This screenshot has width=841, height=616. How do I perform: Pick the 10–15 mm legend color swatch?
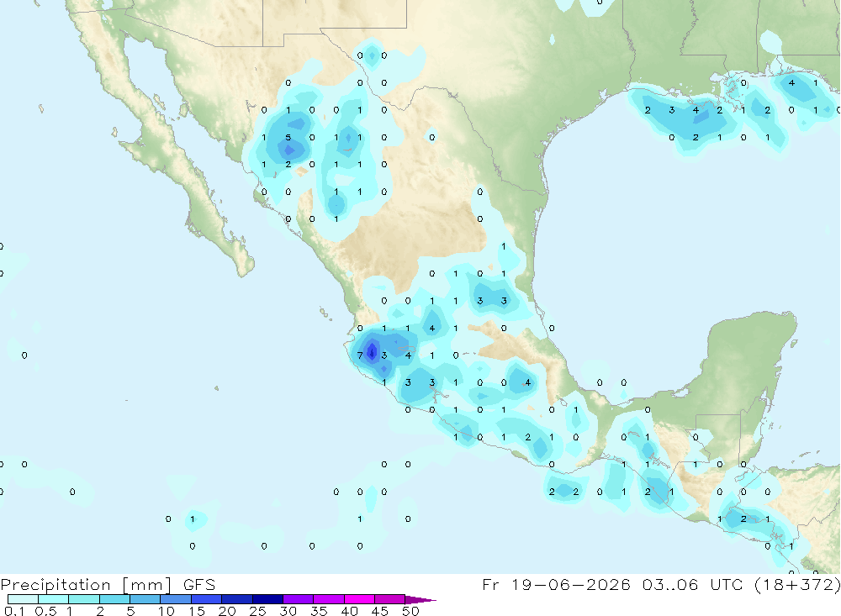[x=176, y=599]
